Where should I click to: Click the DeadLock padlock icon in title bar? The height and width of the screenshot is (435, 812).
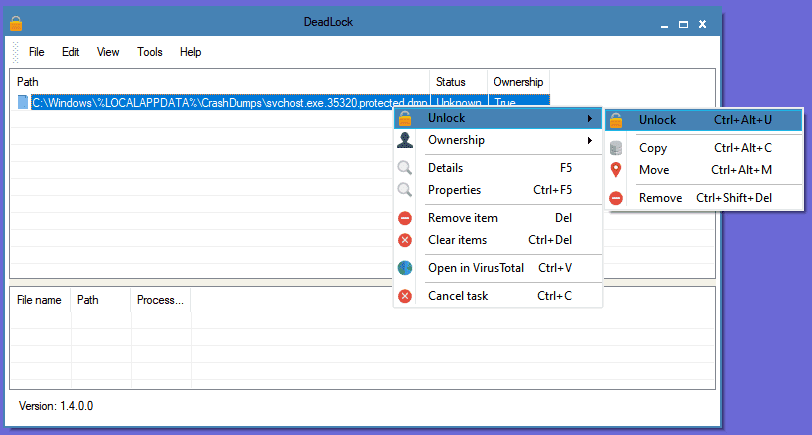click(16, 23)
